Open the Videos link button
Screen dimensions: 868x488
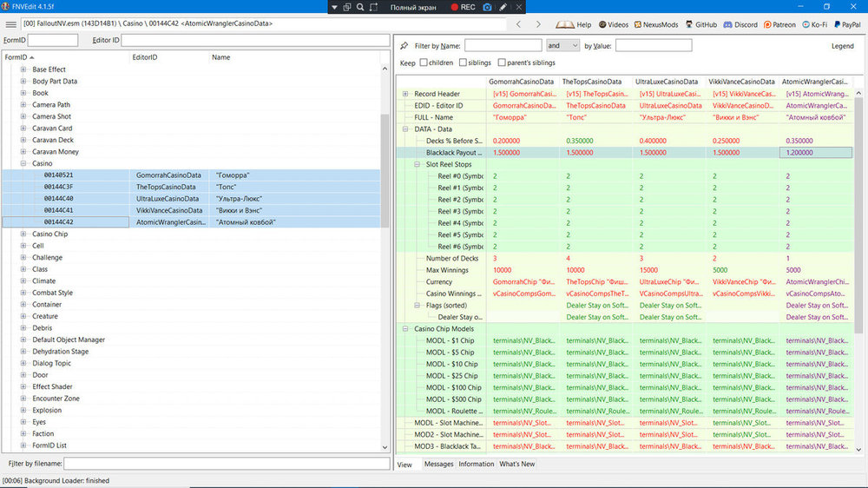(614, 24)
